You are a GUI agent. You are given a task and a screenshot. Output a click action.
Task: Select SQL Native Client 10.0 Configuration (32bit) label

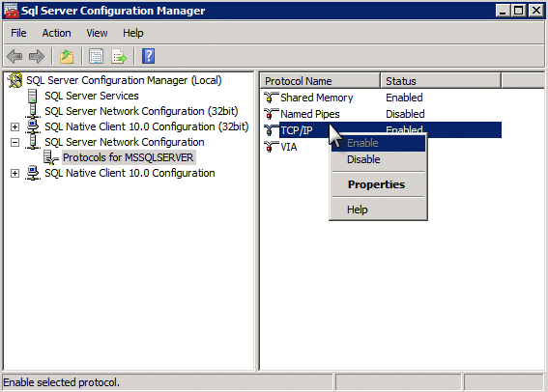click(147, 126)
